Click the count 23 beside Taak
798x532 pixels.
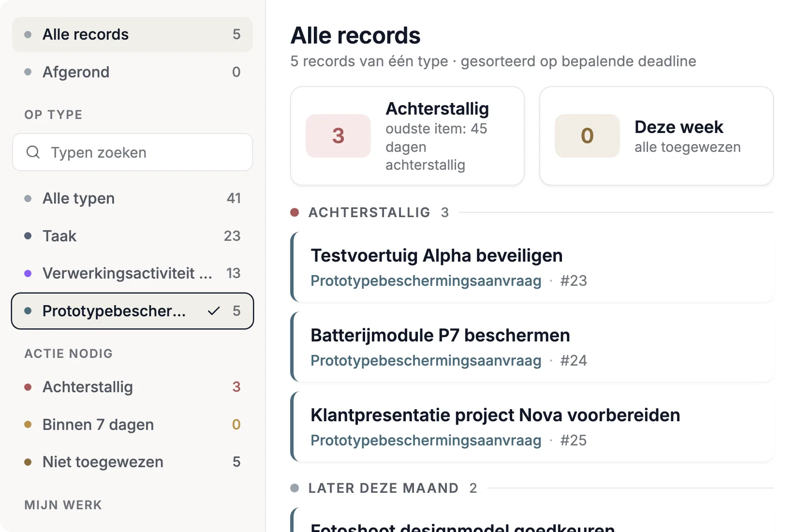coord(232,236)
